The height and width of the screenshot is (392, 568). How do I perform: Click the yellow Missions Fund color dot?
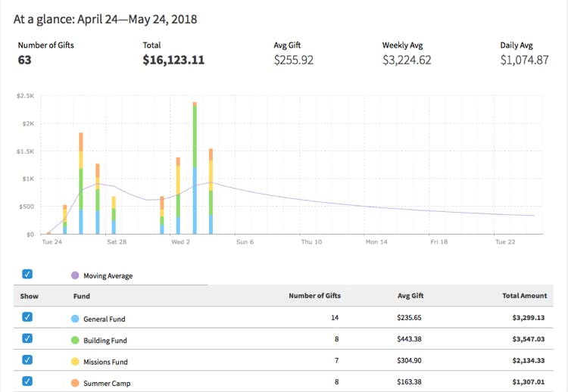pyautogui.click(x=75, y=362)
